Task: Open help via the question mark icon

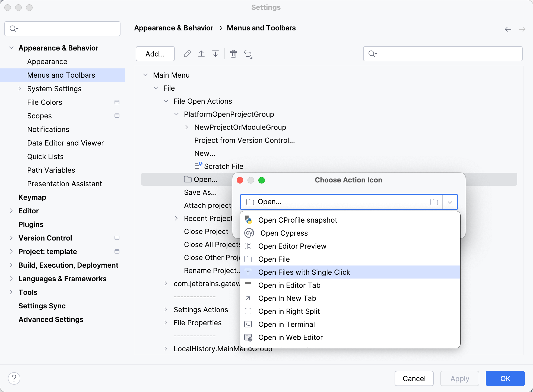Action: (x=14, y=378)
